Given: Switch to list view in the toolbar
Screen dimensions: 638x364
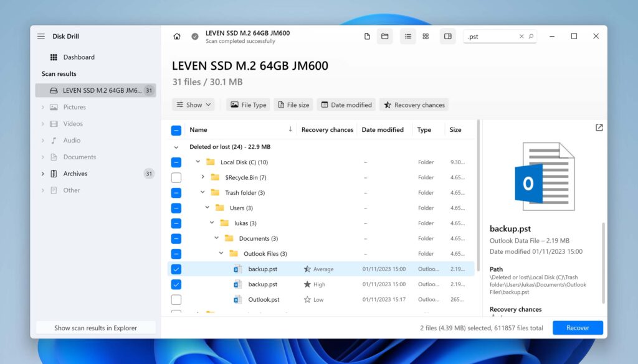Looking at the screenshot, I should click(x=407, y=36).
